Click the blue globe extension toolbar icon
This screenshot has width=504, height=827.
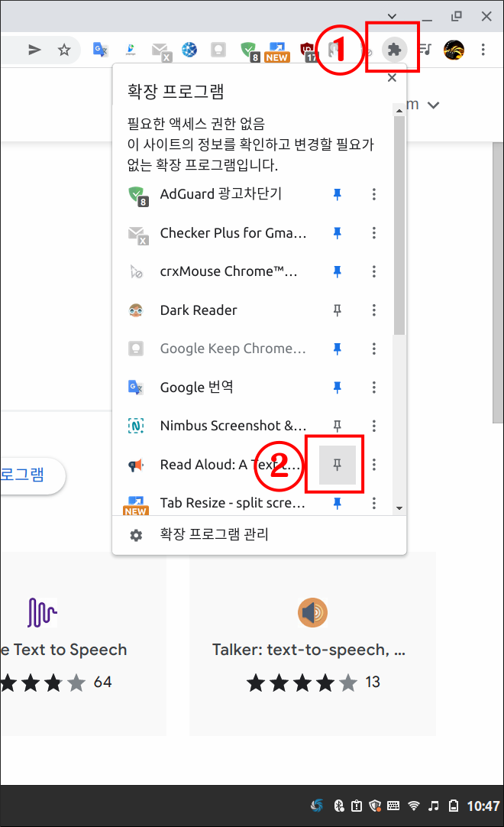[x=190, y=50]
